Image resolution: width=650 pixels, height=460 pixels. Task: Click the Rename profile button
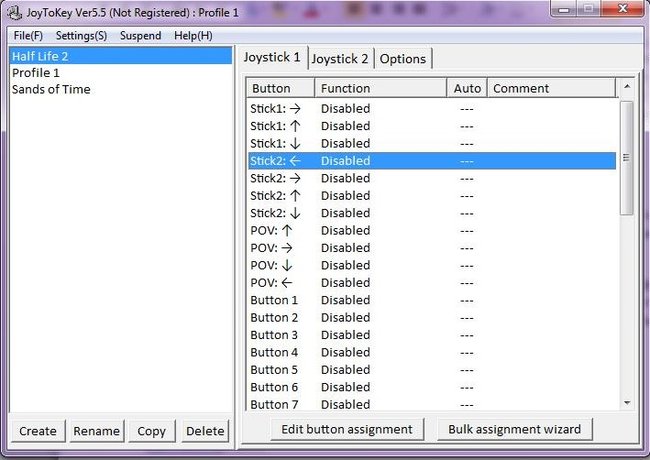(97, 431)
